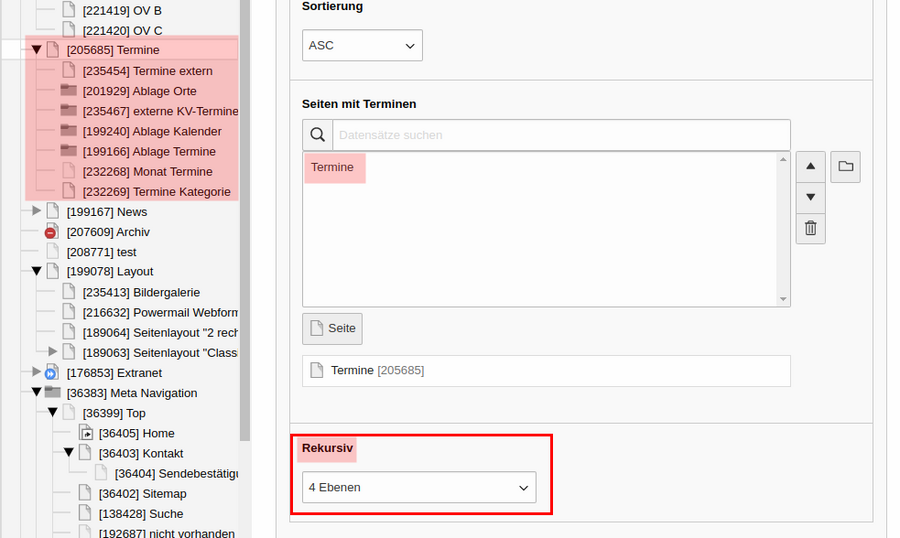Click the mount-point icon of Extranet
900x538 pixels.
(52, 373)
